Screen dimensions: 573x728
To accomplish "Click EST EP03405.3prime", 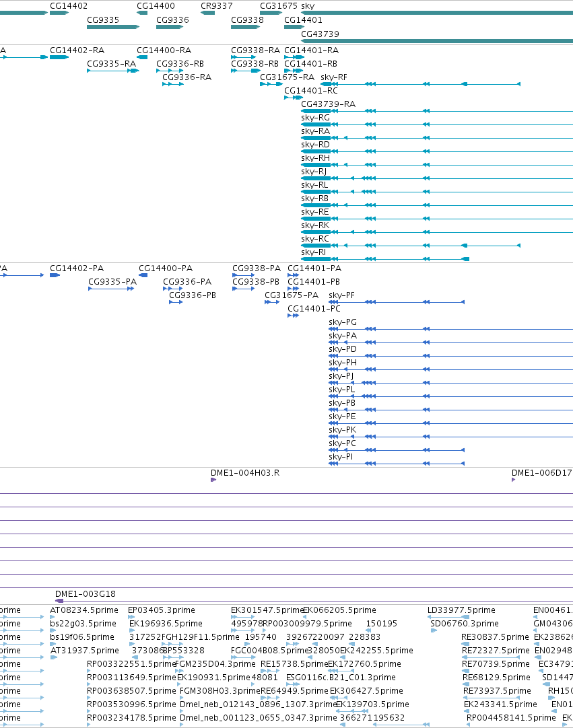I will click(x=161, y=610).
